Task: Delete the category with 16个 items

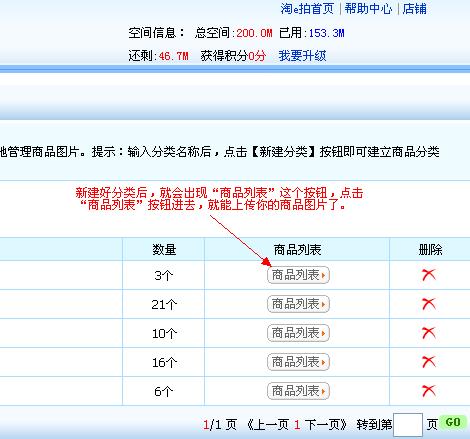Action: tap(429, 362)
